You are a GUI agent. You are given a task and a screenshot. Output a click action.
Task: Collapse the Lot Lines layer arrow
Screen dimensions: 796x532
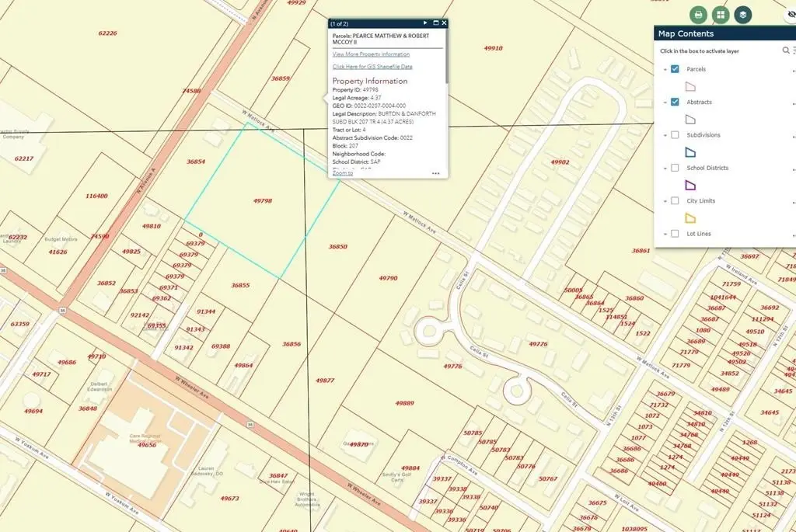(665, 234)
